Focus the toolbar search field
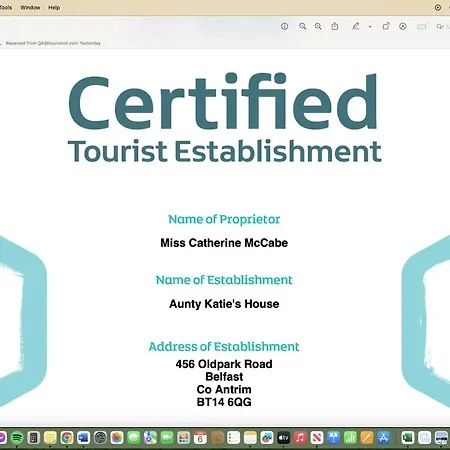Image resolution: width=450 pixels, height=450 pixels. [443, 26]
